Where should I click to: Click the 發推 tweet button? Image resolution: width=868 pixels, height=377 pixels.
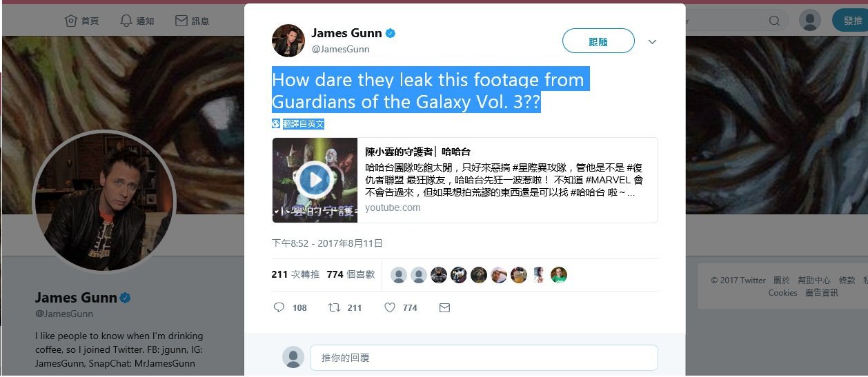click(850, 20)
